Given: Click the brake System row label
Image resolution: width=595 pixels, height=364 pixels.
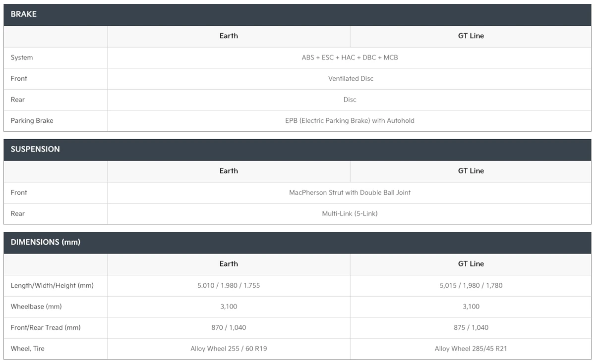Looking at the screenshot, I should click(x=22, y=57).
